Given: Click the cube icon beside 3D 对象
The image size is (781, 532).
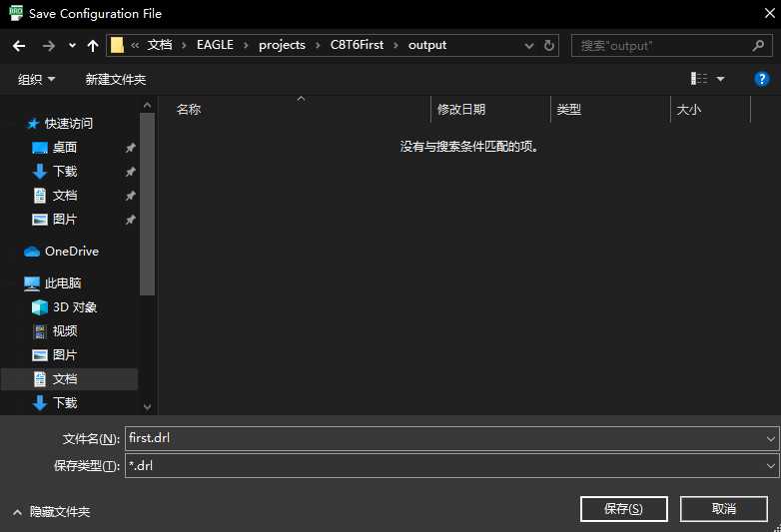Looking at the screenshot, I should [39, 307].
